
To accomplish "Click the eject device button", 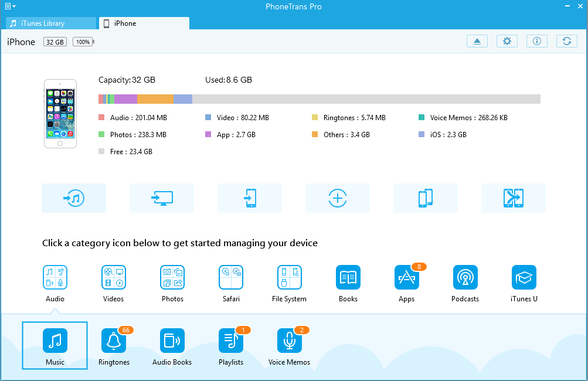I will [477, 41].
